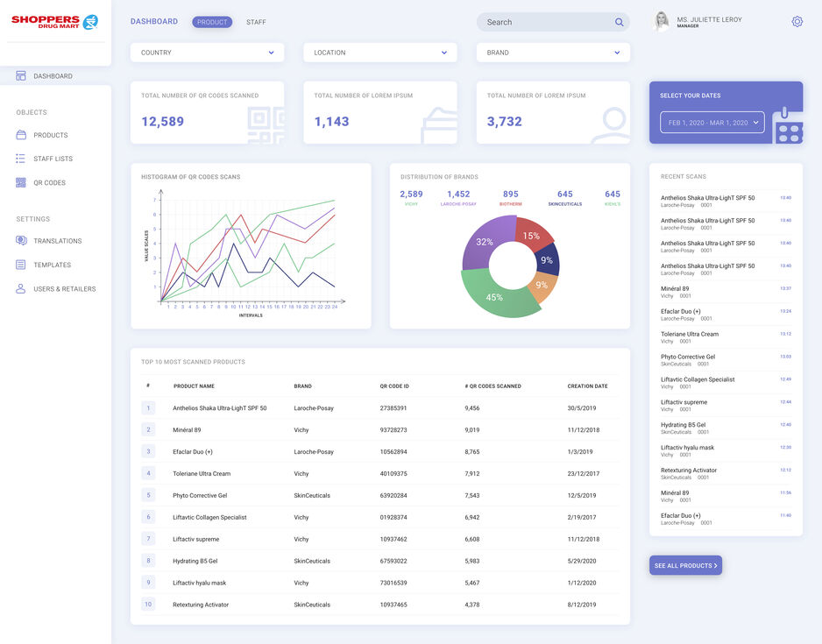
Task: Open the date range dropdown
Action: (x=712, y=123)
